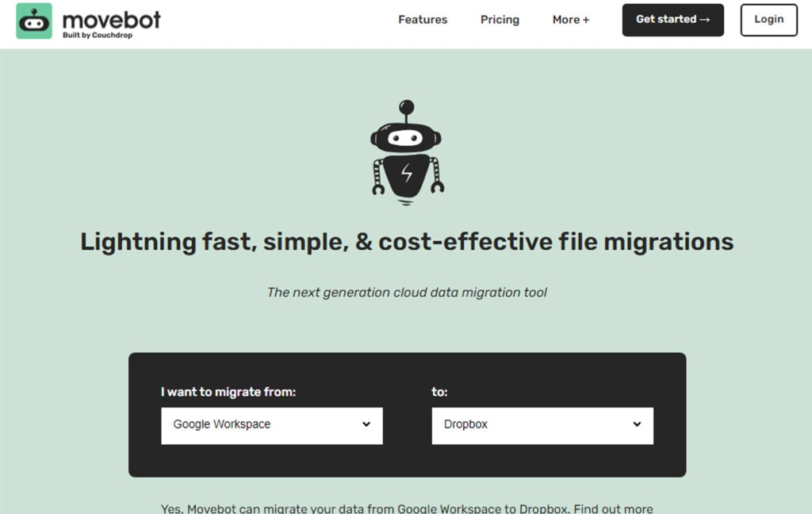The width and height of the screenshot is (812, 514).
Task: Click the movebot wordmark in the header
Action: pyautogui.click(x=111, y=19)
